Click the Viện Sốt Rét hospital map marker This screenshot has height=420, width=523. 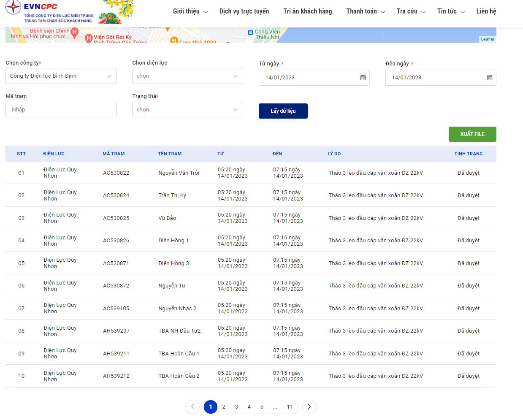point(89,38)
